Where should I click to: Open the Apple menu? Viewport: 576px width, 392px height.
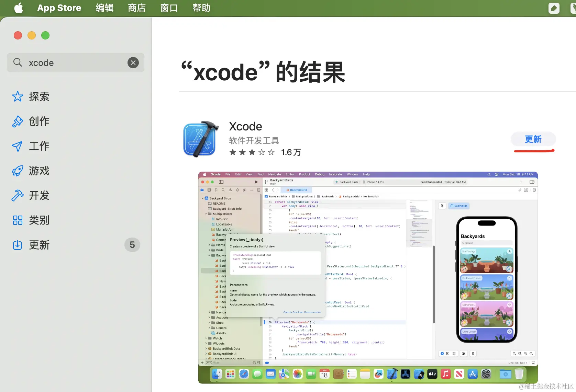point(19,8)
